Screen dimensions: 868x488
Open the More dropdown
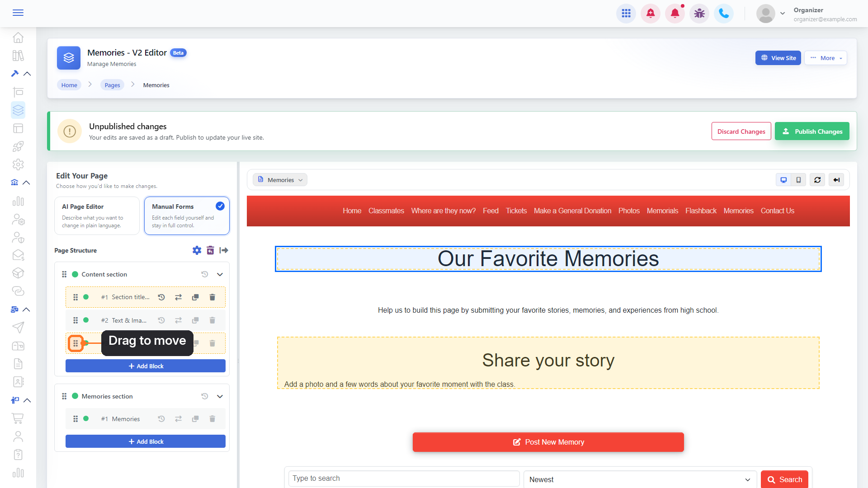pyautogui.click(x=826, y=58)
